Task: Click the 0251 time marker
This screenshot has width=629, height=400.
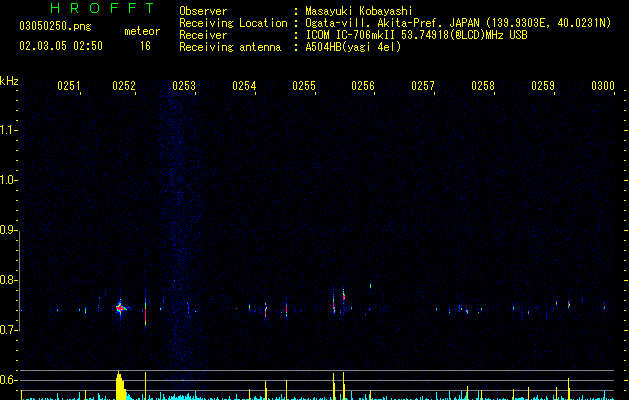Action: 69,86
